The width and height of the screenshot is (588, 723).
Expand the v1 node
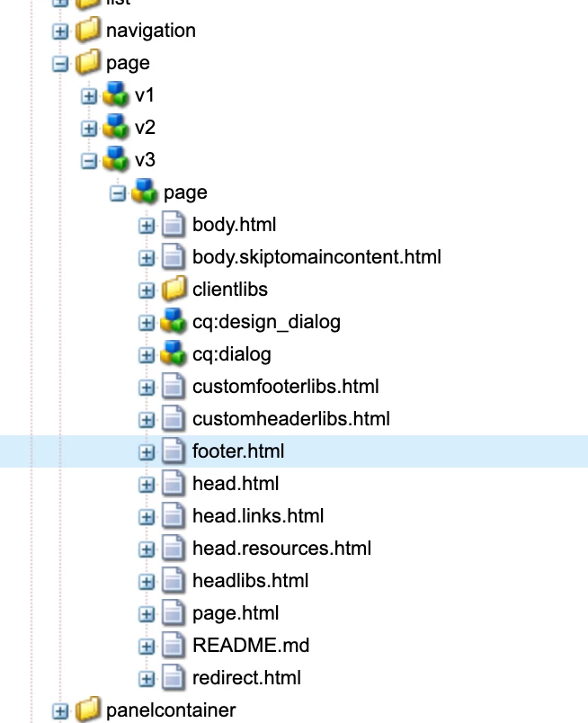pyautogui.click(x=88, y=96)
